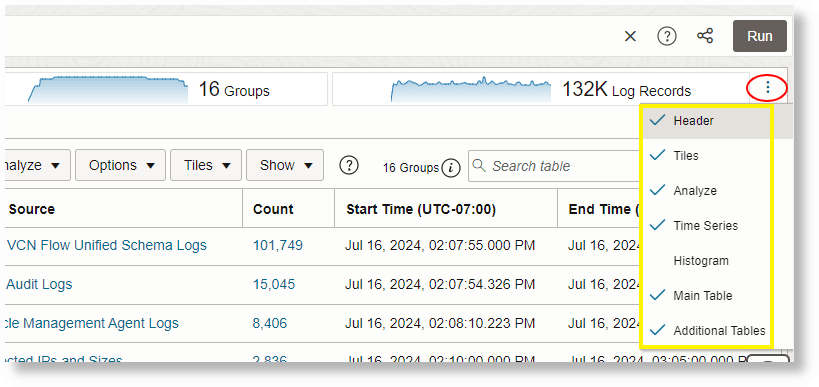Select start time 02:08:10.223 PM cell
Screen dimensions: 819x387
(440, 323)
